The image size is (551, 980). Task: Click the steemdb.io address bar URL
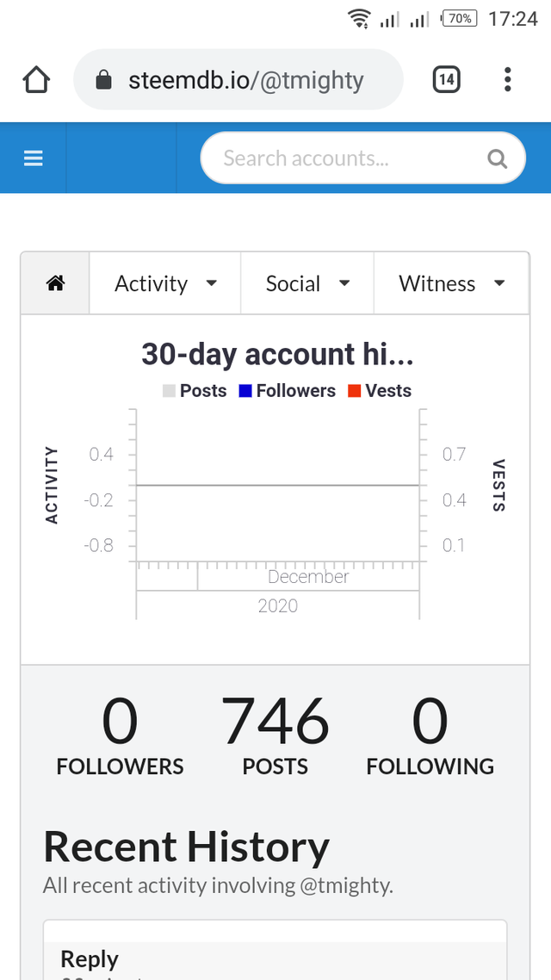pos(246,81)
